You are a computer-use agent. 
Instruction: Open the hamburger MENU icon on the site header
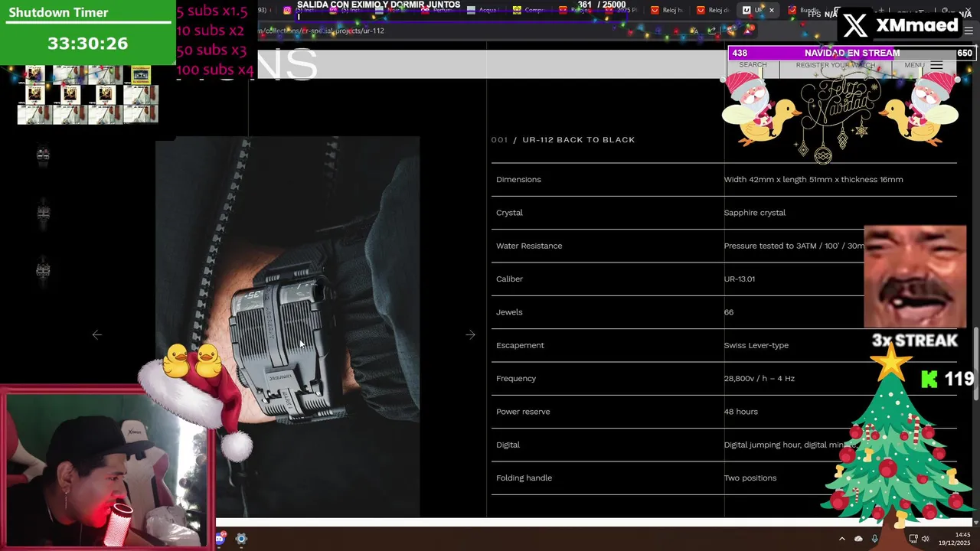point(936,65)
